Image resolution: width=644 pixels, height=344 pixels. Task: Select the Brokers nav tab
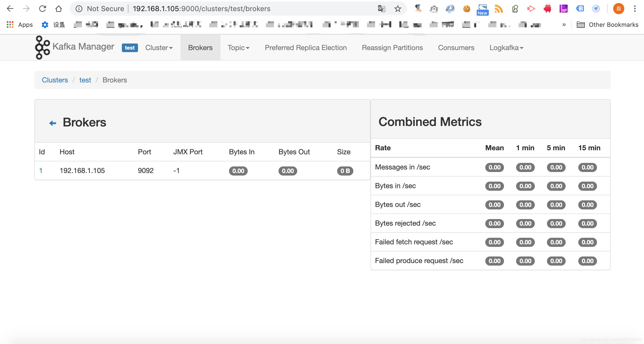tap(200, 48)
